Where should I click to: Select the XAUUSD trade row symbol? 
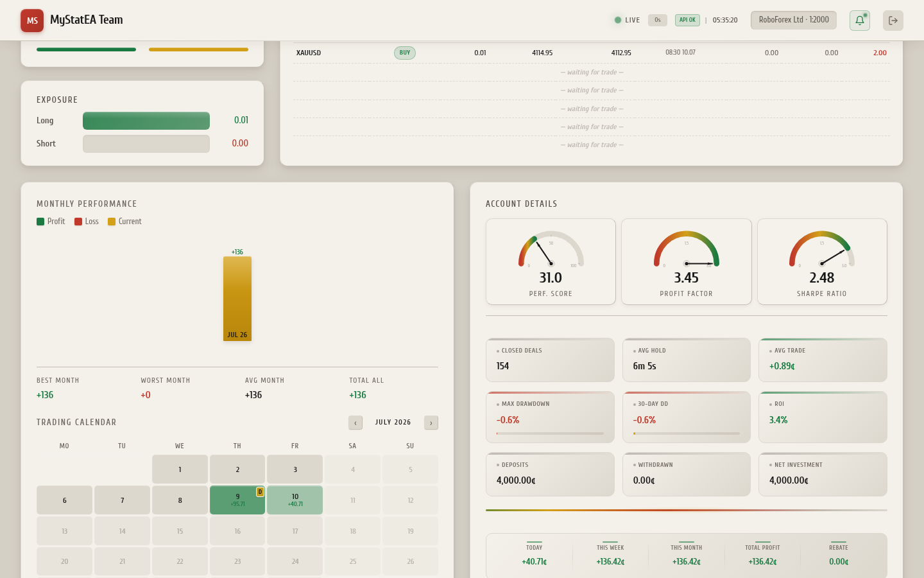click(x=309, y=53)
